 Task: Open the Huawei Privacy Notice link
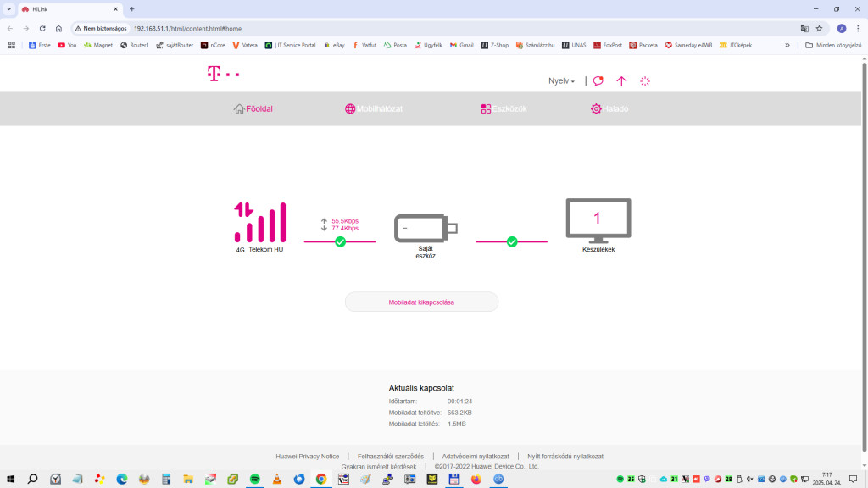click(x=307, y=457)
